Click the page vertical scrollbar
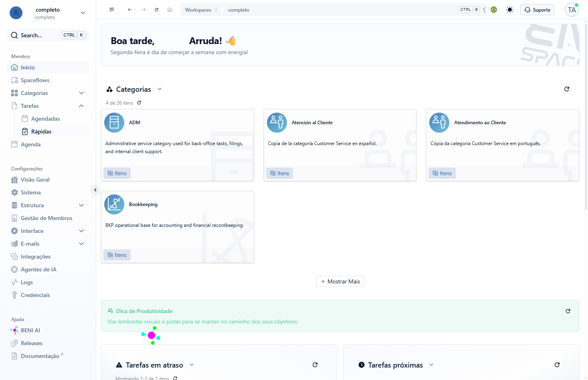This screenshot has height=380, width=588. pos(586,116)
